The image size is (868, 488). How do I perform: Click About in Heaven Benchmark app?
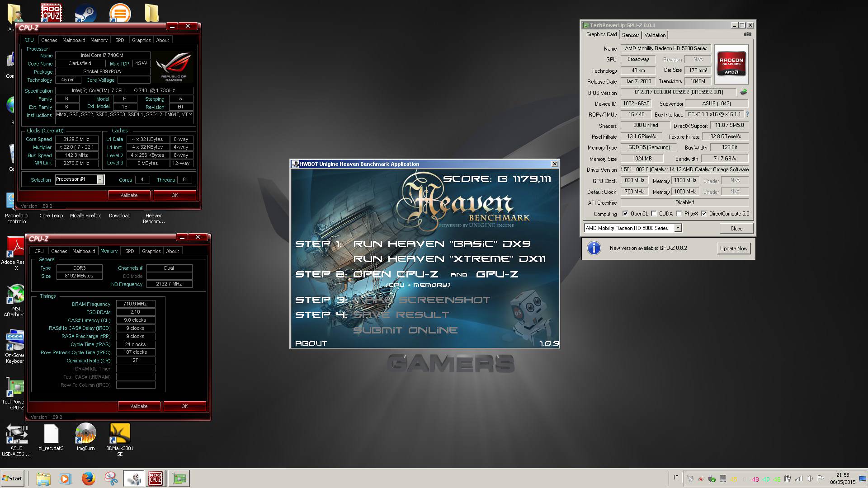coord(311,343)
